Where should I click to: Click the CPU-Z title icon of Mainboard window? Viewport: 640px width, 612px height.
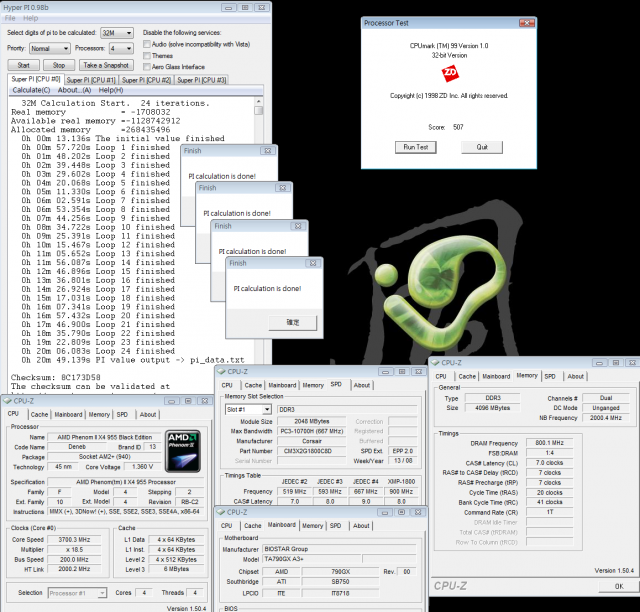[221, 512]
